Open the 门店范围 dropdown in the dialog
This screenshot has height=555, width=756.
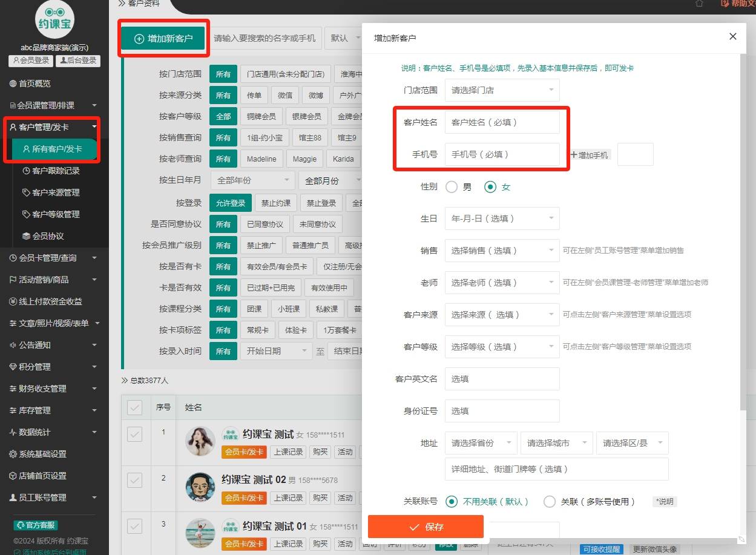pos(502,90)
